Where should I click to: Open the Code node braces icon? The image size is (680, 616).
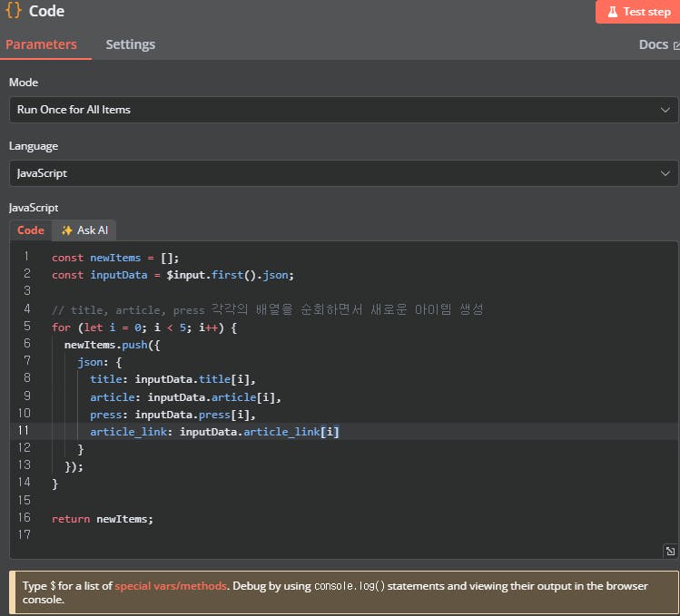pos(14,10)
